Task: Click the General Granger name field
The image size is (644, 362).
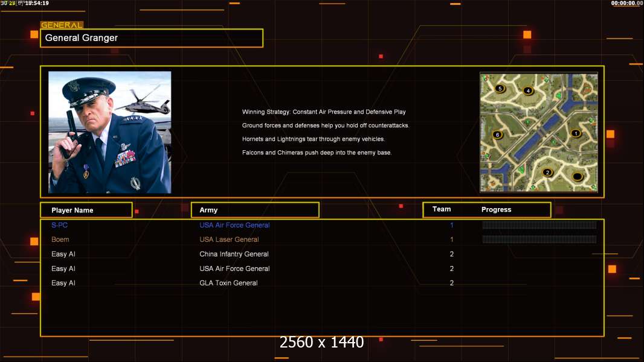Action: point(152,38)
